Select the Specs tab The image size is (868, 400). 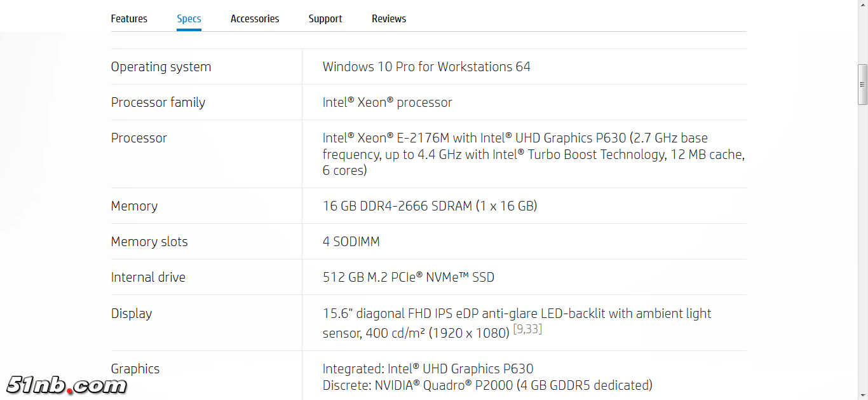pos(189,18)
